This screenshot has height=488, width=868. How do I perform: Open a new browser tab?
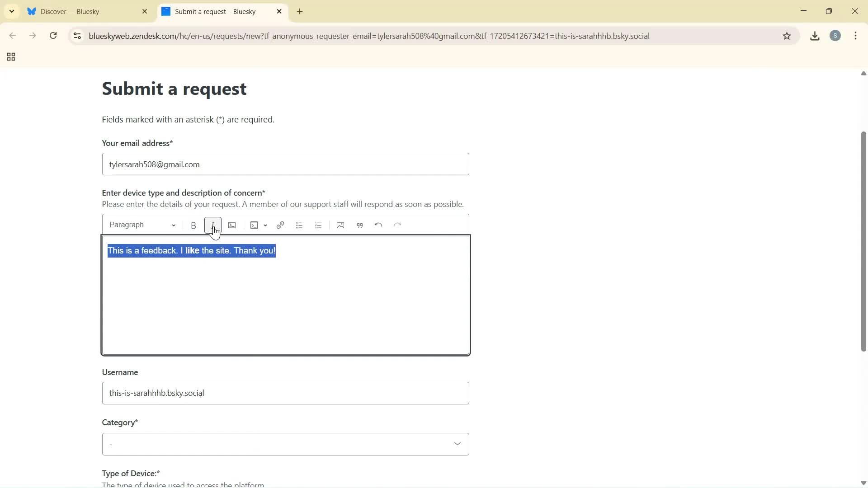click(x=300, y=11)
